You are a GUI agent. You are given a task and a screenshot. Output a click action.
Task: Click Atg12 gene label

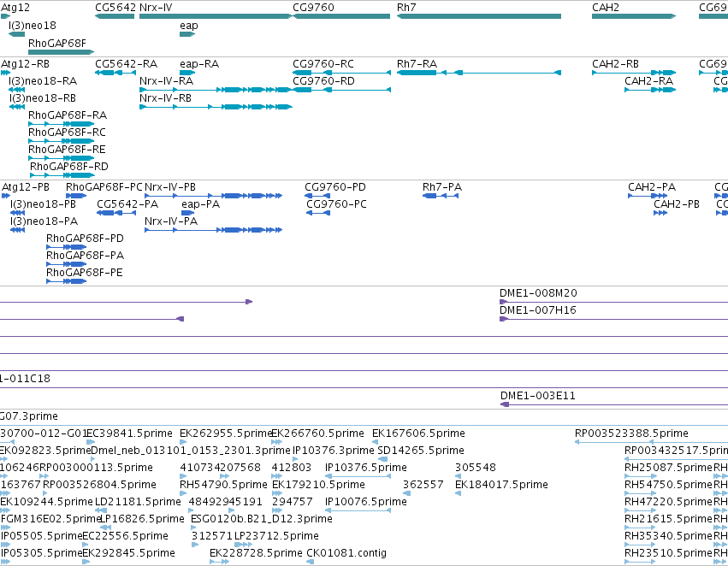coord(15,8)
